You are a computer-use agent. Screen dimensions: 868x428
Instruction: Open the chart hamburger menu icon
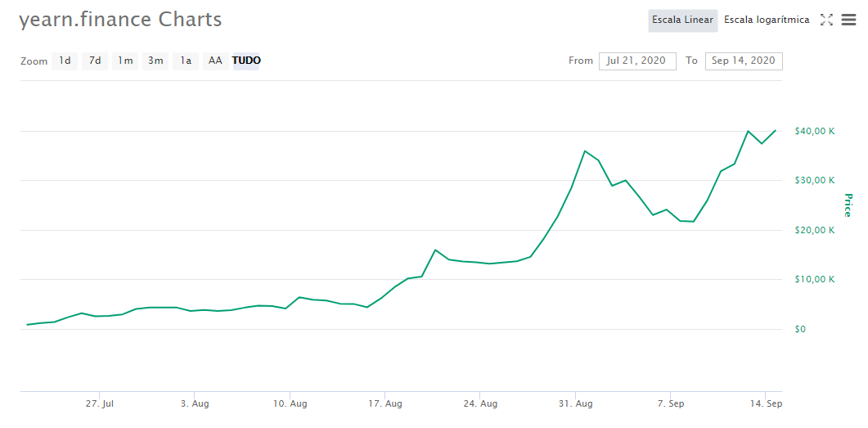(848, 20)
